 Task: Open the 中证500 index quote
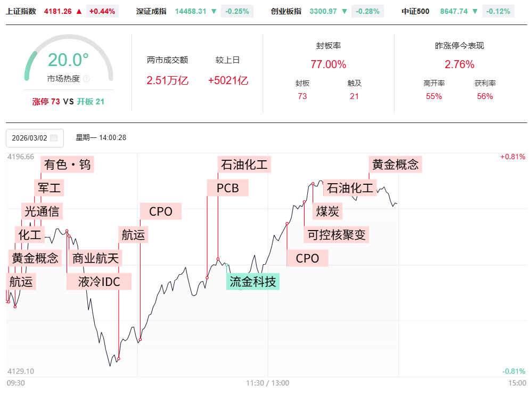(415, 11)
